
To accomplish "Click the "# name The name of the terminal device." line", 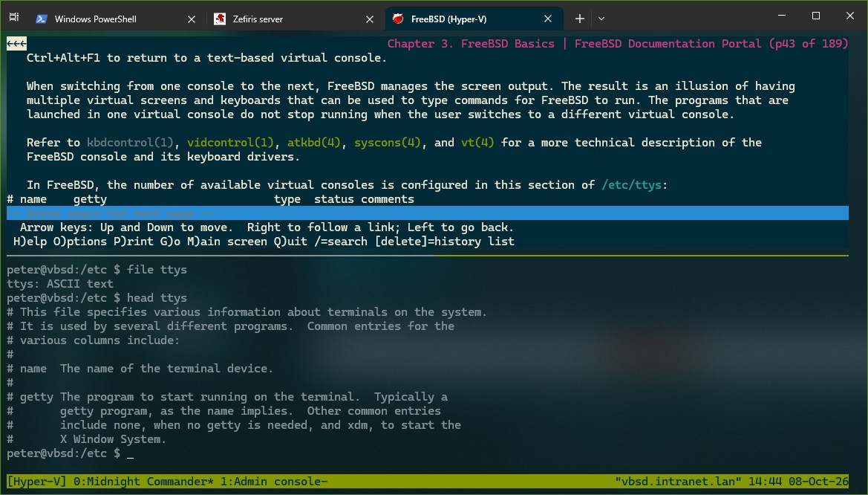I will point(140,368).
